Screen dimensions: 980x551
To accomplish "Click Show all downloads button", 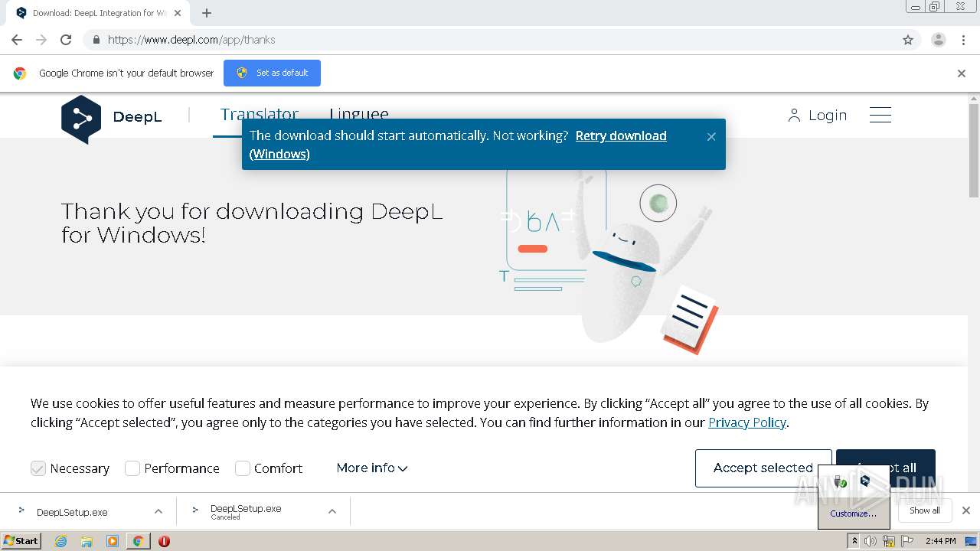I will [x=925, y=510].
